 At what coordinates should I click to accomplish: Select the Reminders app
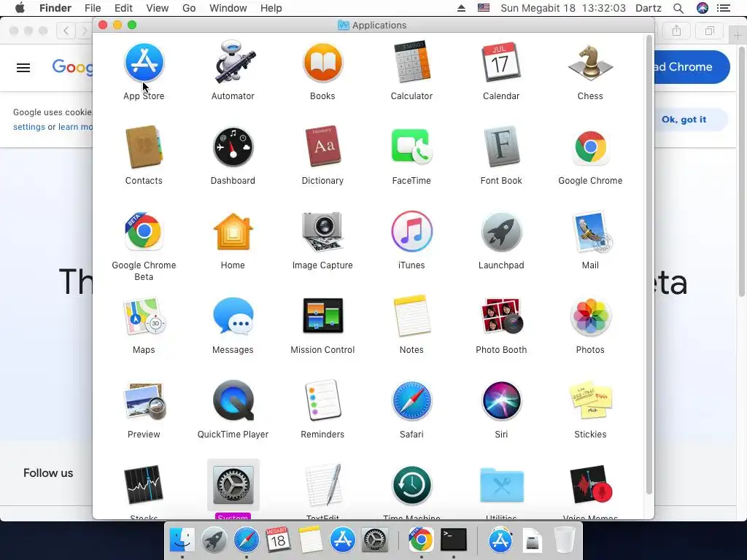(322, 401)
